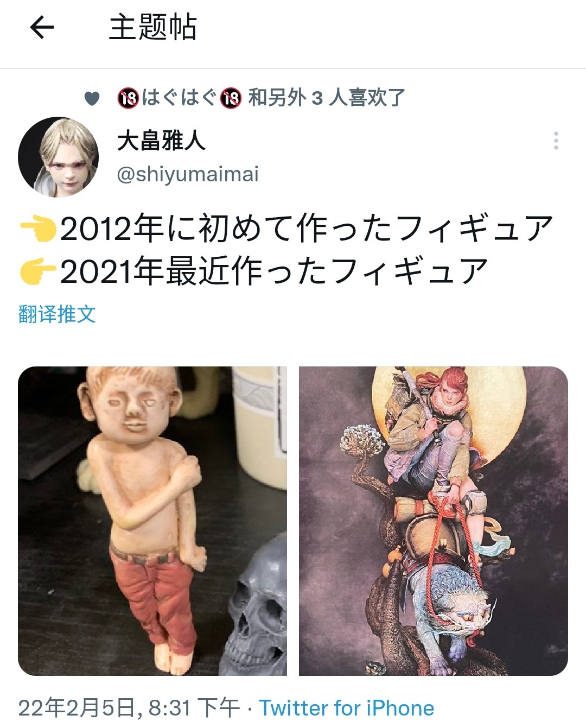Click the 翻译推文 translate link
Screen dimensions: 586x728
coord(57,314)
